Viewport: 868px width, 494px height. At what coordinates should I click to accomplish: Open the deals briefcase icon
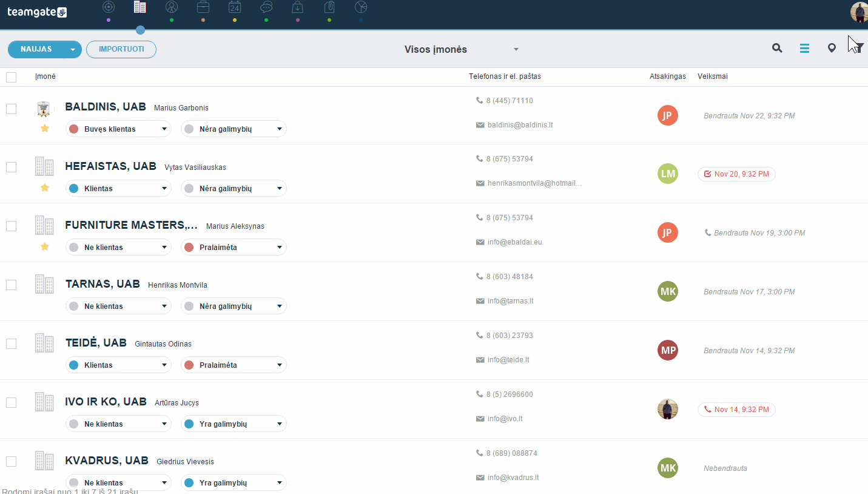203,7
